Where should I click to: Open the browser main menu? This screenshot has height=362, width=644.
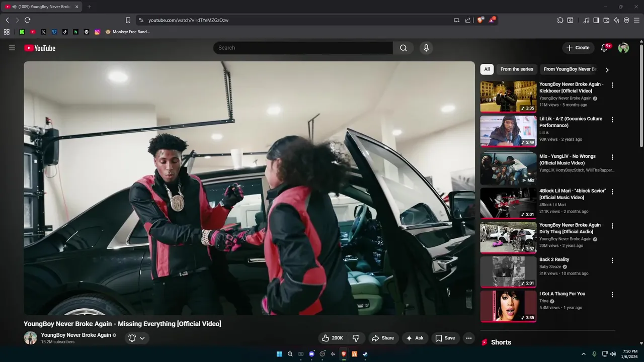click(637, 20)
